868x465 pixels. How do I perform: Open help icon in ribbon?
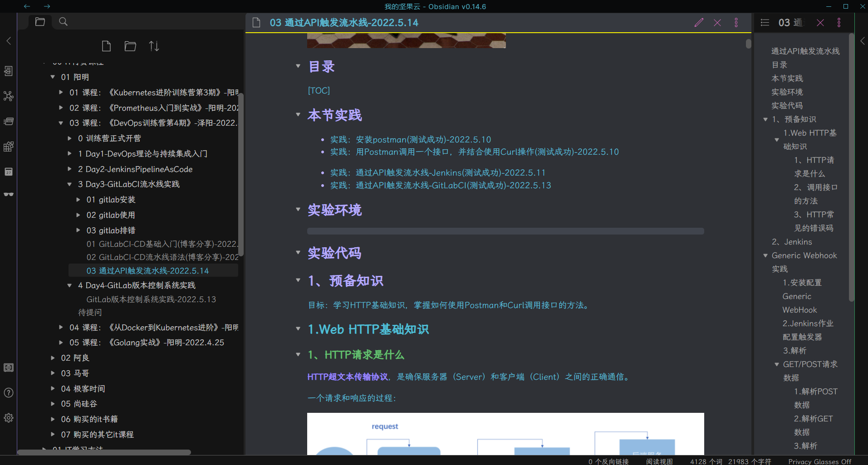(x=9, y=392)
